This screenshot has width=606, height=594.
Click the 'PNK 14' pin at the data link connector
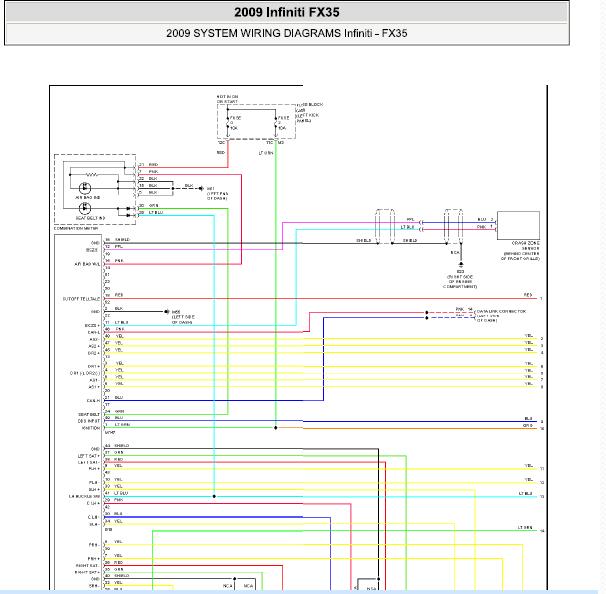pyautogui.click(x=464, y=309)
